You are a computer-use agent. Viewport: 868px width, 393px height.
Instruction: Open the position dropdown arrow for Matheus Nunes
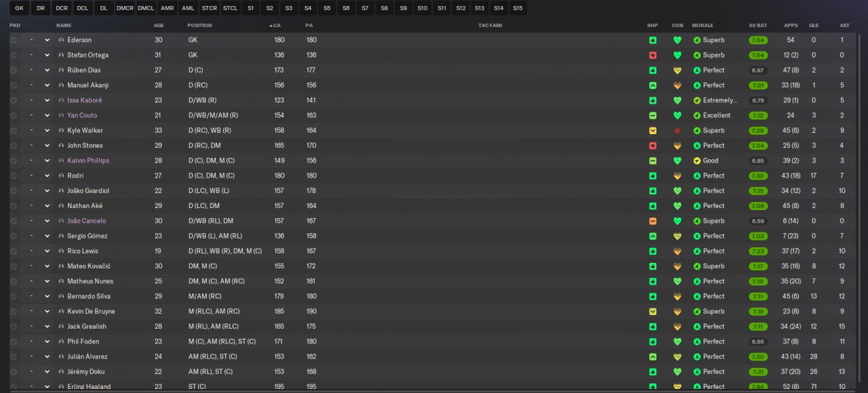coord(47,281)
